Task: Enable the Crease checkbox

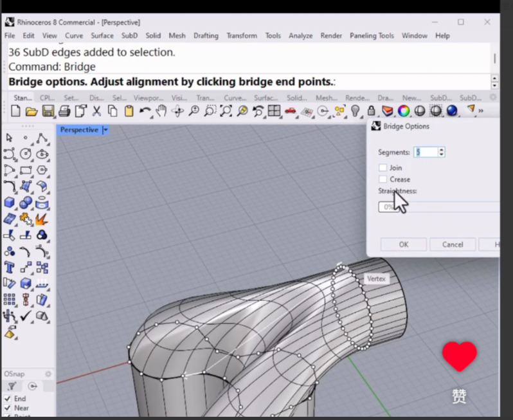Action: (383, 179)
